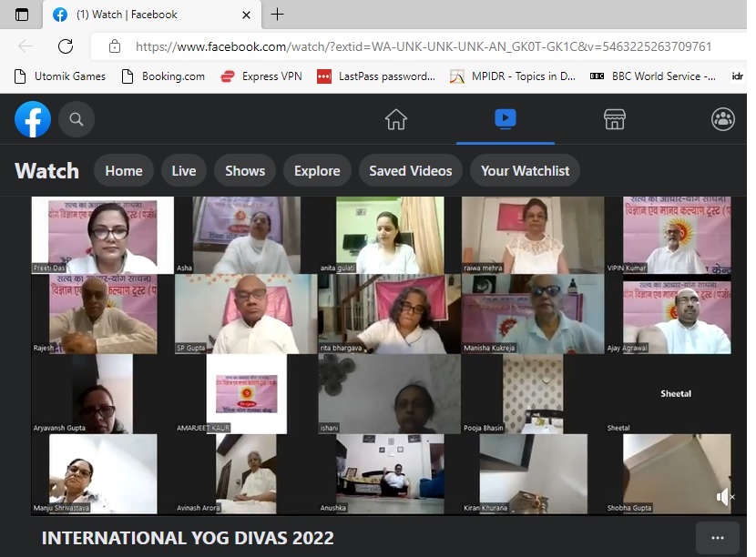Image resolution: width=756 pixels, height=557 pixels.
Task: Select the Live tab in Watch
Action: pyautogui.click(x=184, y=170)
